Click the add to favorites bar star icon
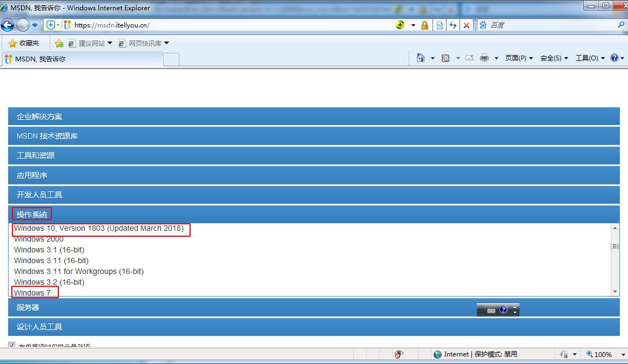This screenshot has height=364, width=628. (59, 43)
